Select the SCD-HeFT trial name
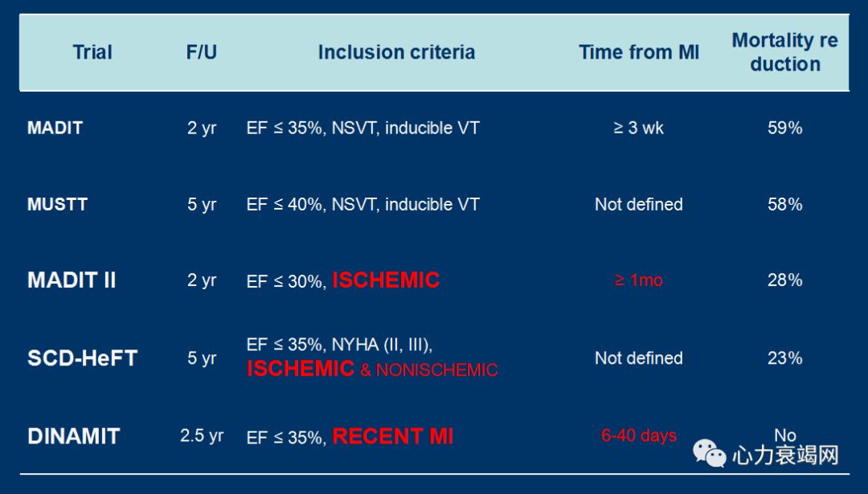Viewport: 868px width, 494px height. click(82, 358)
